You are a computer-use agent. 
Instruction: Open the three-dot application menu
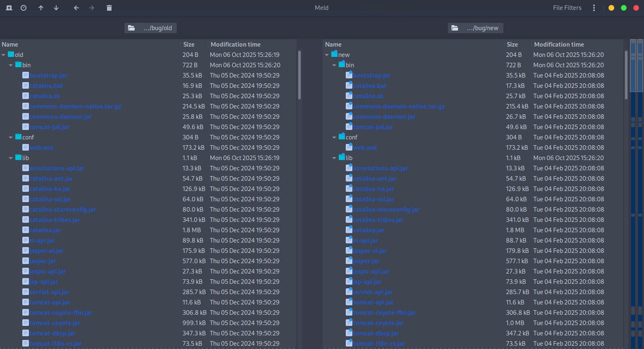[594, 7]
